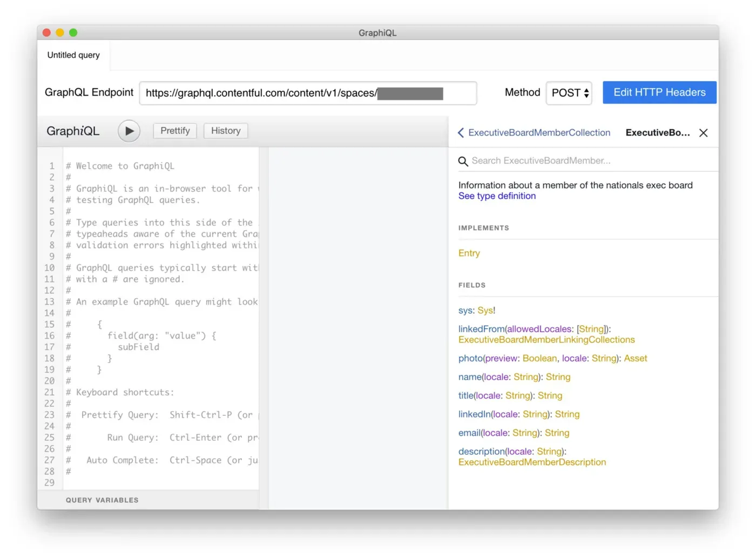Open the Method POST dropdown
The width and height of the screenshot is (756, 559).
pyautogui.click(x=569, y=93)
